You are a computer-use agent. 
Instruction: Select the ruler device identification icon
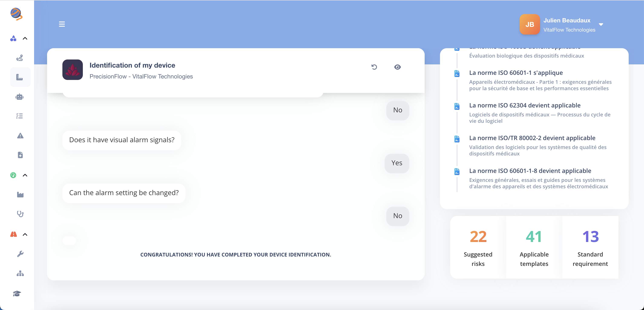[20, 77]
